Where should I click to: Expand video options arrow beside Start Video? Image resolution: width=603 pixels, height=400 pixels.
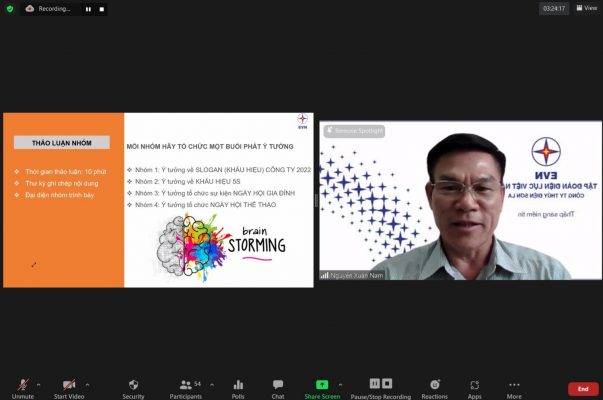pos(87,383)
